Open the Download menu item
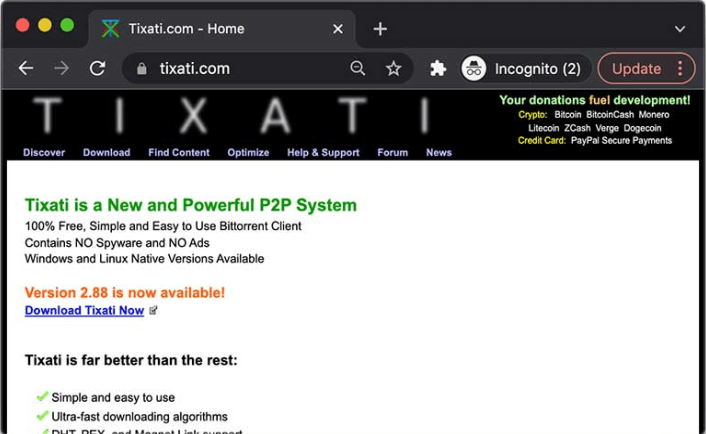Screen dimensions: 706x434 pos(107,153)
